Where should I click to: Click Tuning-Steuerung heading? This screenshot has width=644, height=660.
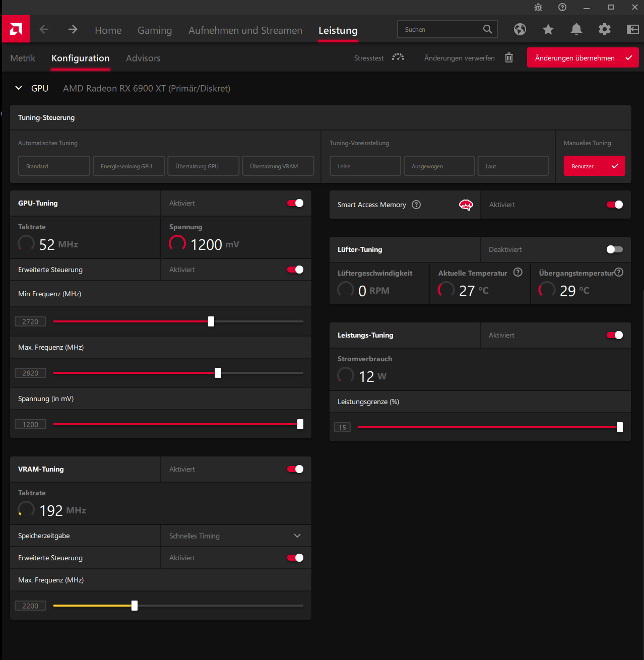point(46,117)
